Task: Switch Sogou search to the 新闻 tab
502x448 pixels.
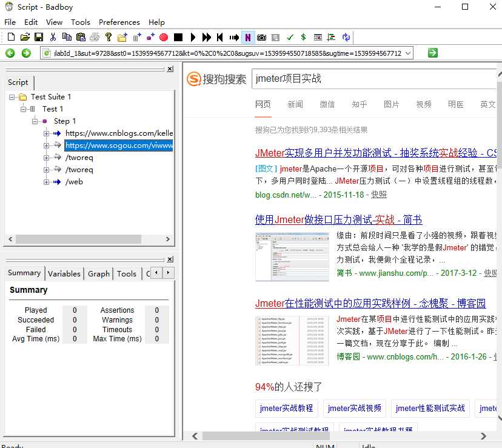Action: click(295, 104)
